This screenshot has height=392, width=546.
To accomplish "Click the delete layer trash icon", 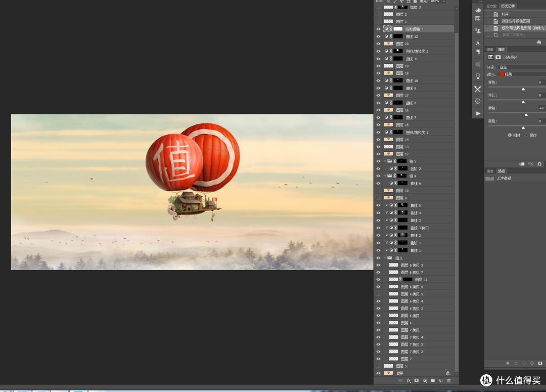I will pos(449,380).
